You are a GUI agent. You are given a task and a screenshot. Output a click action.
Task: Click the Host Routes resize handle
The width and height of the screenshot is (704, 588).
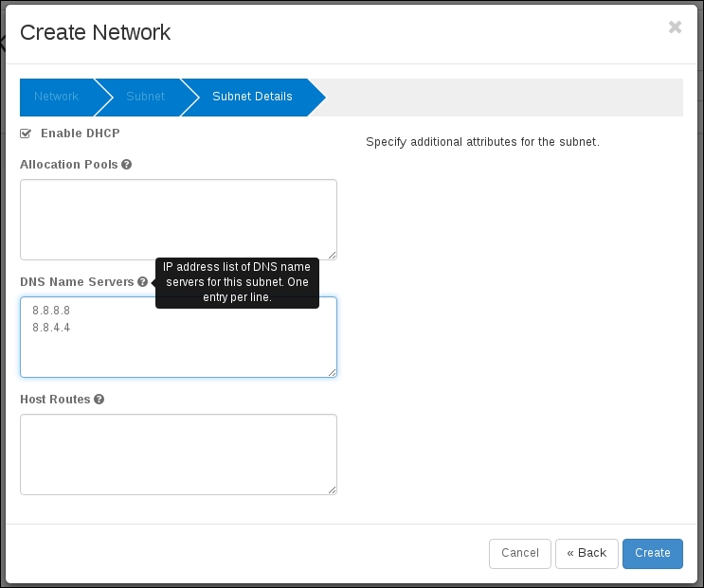332,490
